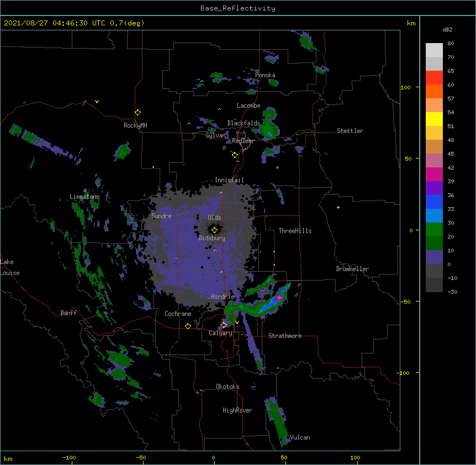Click the magenta storm core near Strathmore
This screenshot has width=476, height=465.
point(279,298)
